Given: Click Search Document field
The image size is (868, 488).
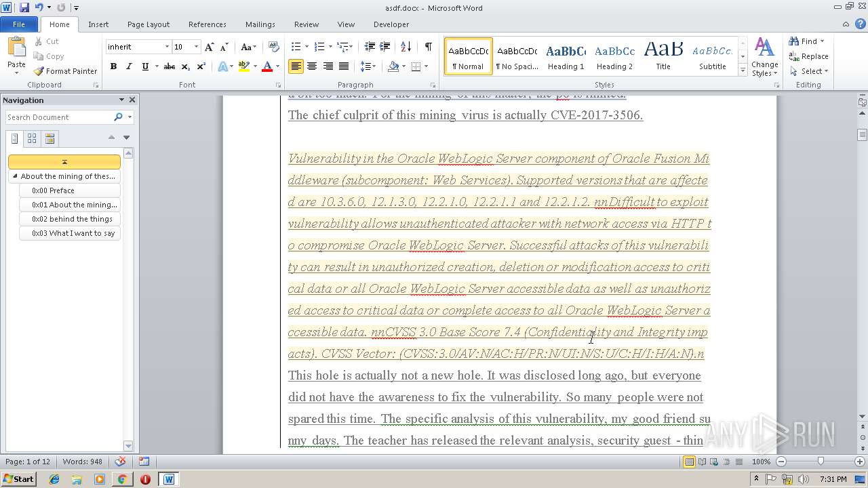Looking at the screenshot, I should (x=59, y=117).
